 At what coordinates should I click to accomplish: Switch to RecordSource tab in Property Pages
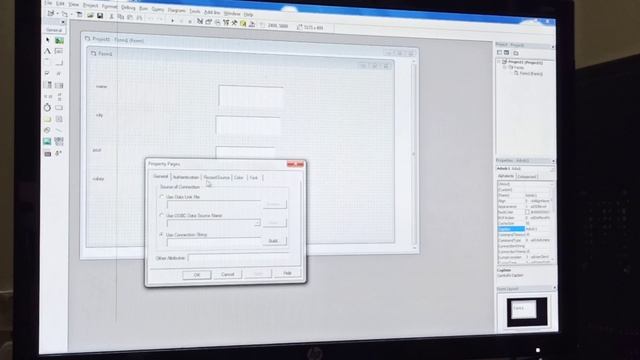(217, 178)
